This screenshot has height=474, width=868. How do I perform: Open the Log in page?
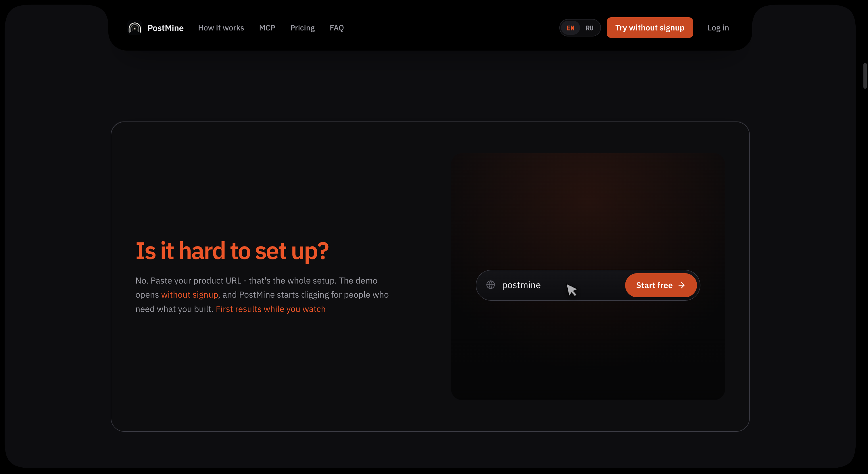pos(718,28)
